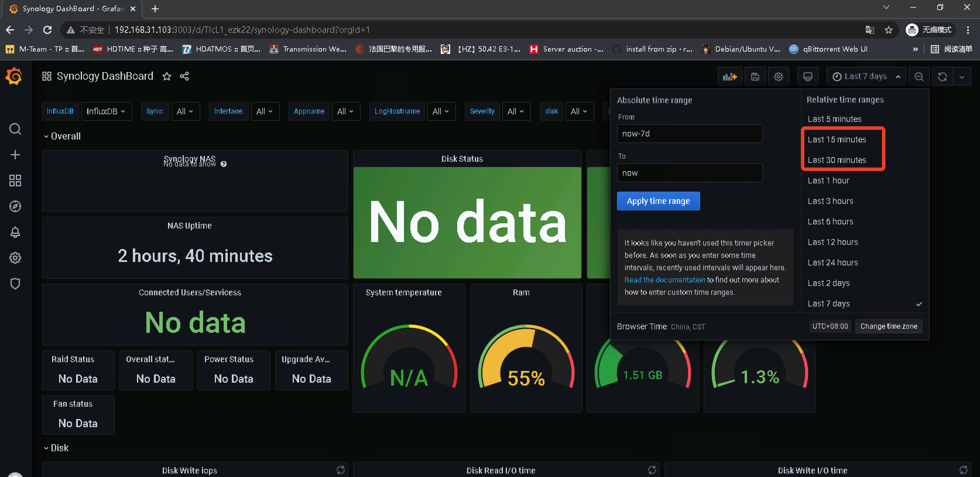
Task: Cycle view mode with the monitor icon
Action: 808,76
